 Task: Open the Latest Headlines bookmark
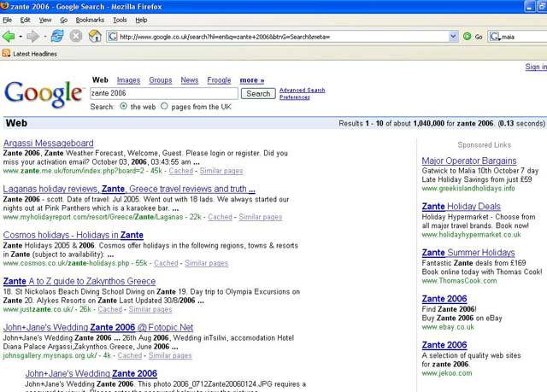click(x=35, y=54)
